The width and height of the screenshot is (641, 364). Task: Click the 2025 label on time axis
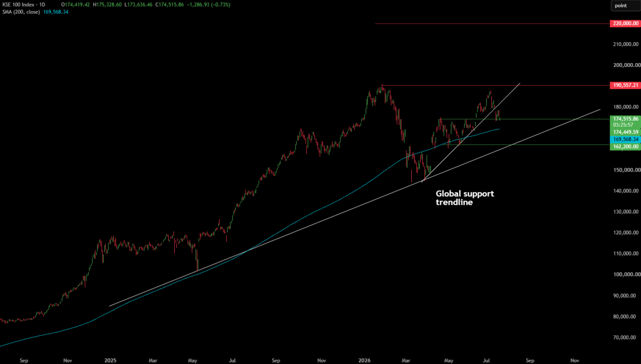pyautogui.click(x=110, y=360)
